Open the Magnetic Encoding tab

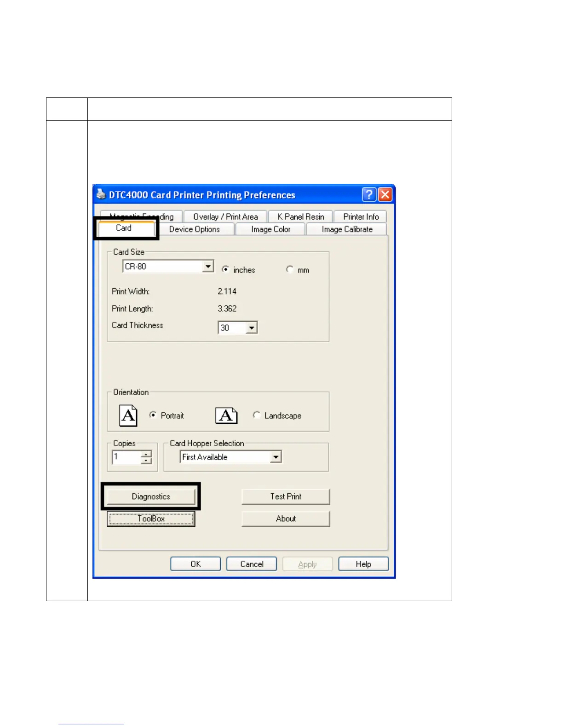pyautogui.click(x=141, y=216)
